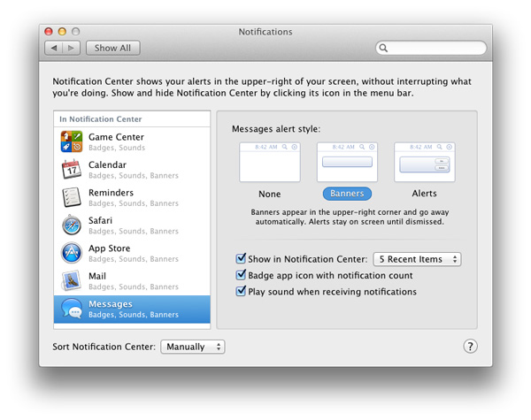The width and height of the screenshot is (531, 420).
Task: Click the magnifying glass in search field
Action: tap(383, 48)
